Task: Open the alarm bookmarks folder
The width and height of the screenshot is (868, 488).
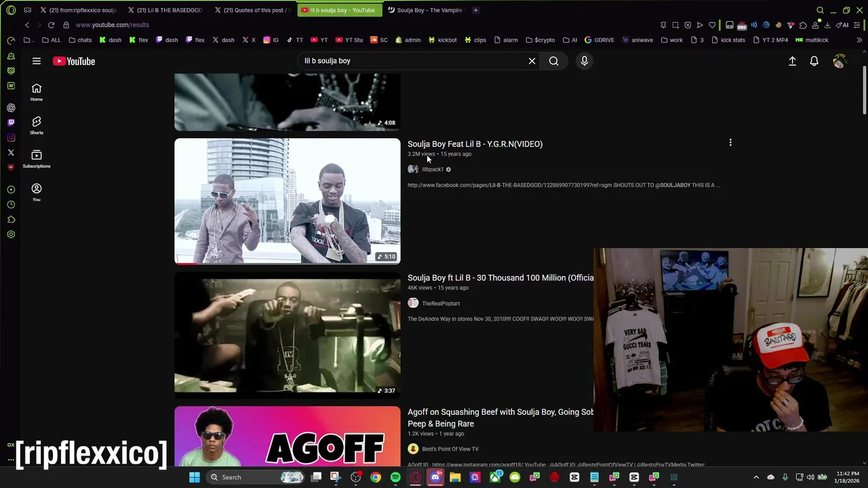Action: [506, 40]
